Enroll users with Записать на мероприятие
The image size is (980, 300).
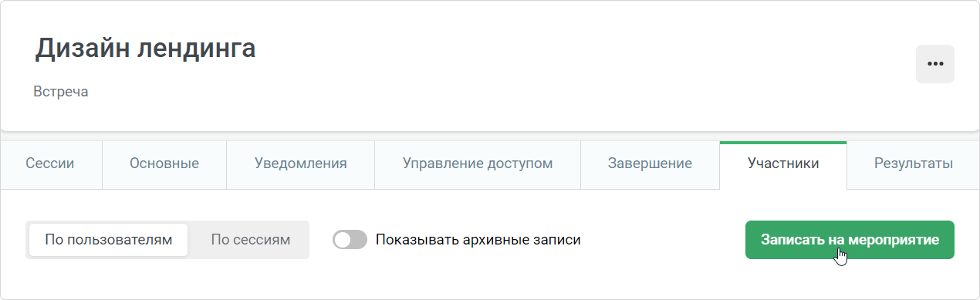click(850, 240)
